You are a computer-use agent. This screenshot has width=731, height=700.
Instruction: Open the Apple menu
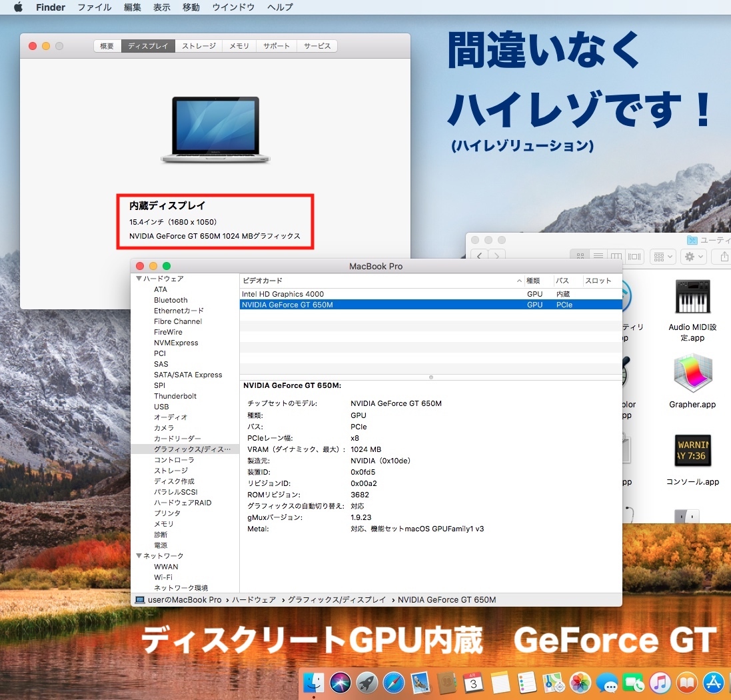tap(18, 7)
